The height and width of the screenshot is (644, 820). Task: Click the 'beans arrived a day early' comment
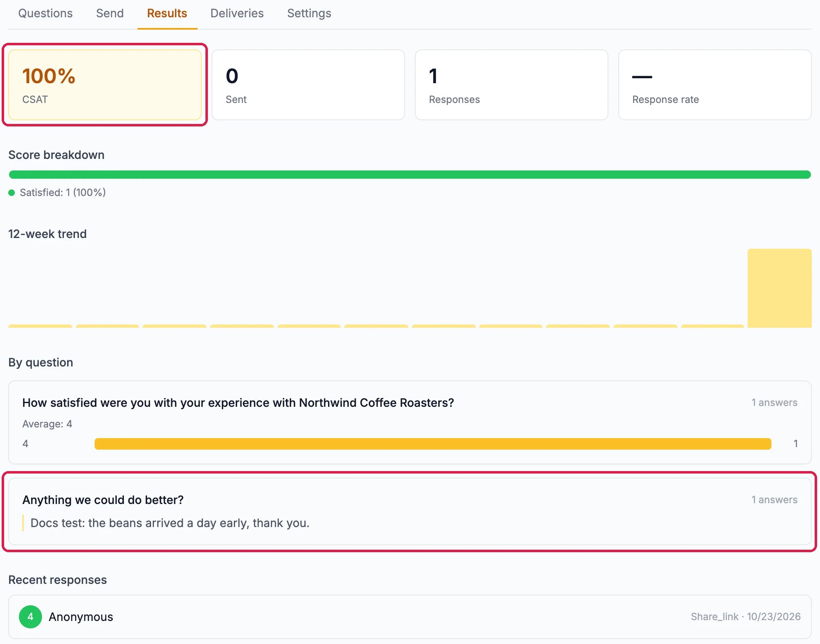click(x=170, y=523)
